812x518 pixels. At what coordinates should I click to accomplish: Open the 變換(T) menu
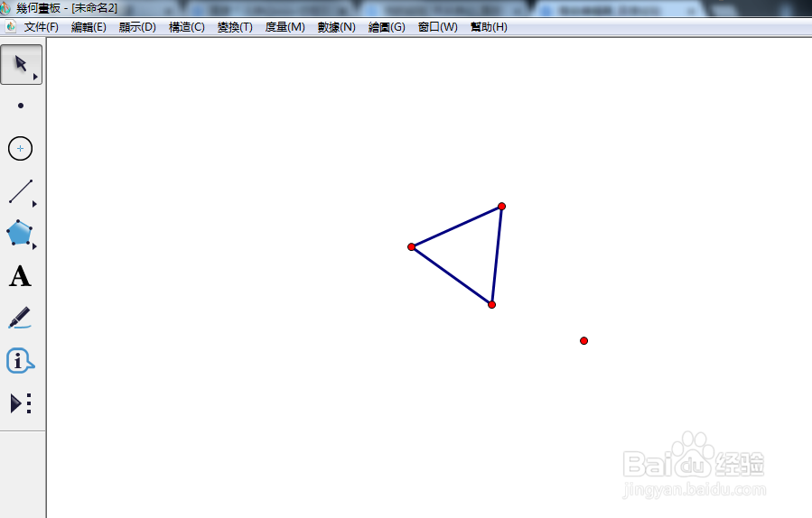(235, 27)
